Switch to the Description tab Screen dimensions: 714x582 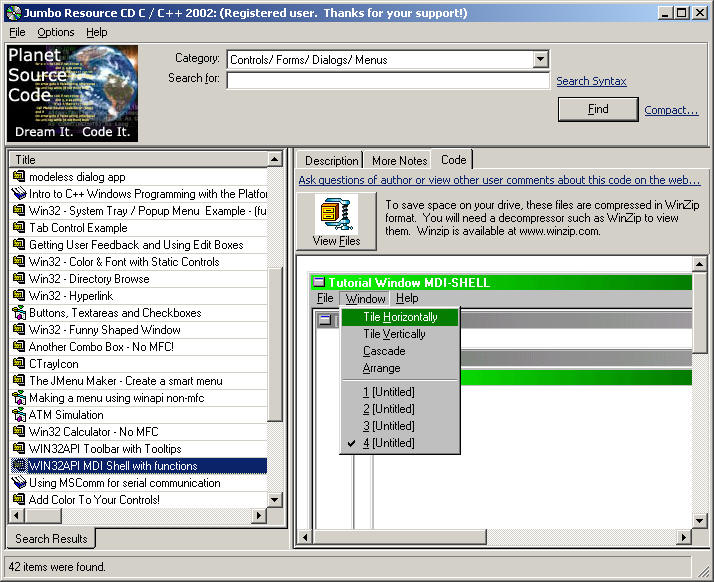331,161
